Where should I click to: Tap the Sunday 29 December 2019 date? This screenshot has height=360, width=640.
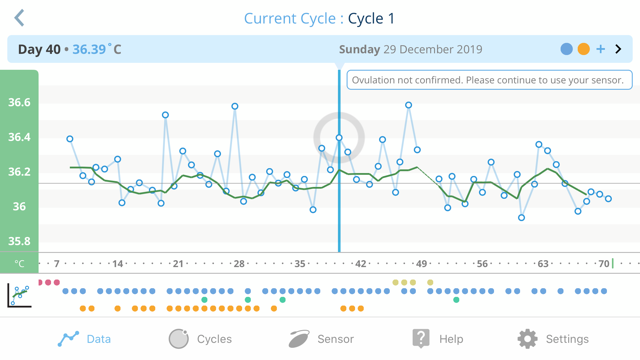pyautogui.click(x=411, y=49)
